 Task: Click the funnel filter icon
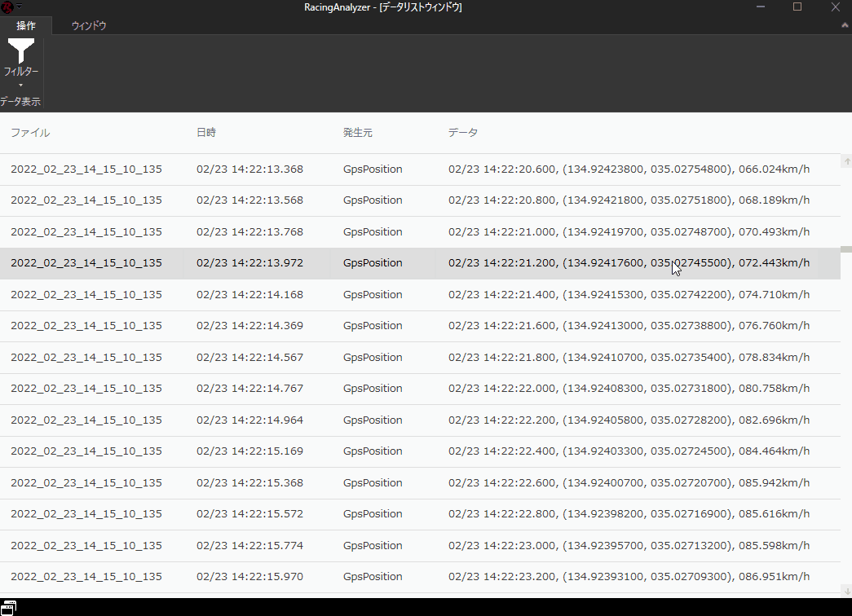(x=20, y=51)
